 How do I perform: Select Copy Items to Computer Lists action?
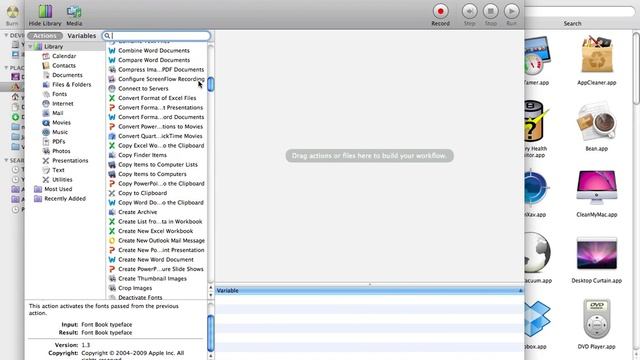(158, 164)
